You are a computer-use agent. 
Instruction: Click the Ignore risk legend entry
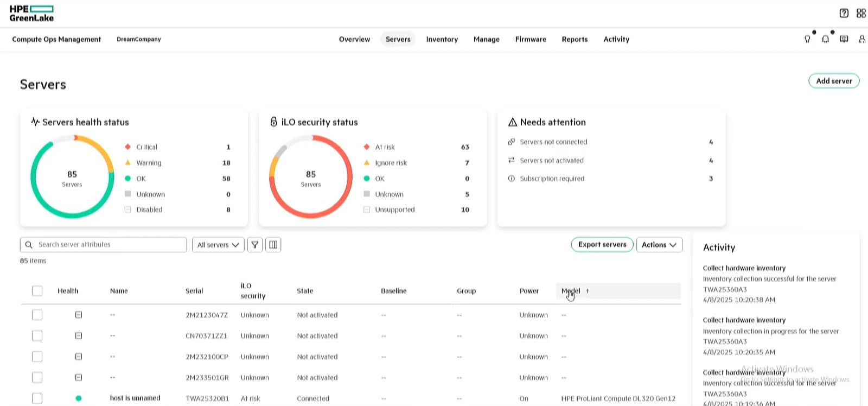(x=391, y=163)
